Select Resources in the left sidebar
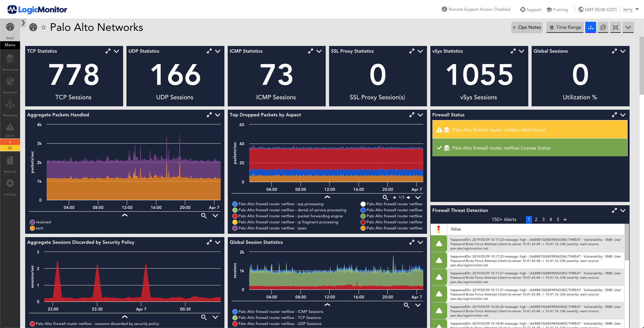 point(10,61)
